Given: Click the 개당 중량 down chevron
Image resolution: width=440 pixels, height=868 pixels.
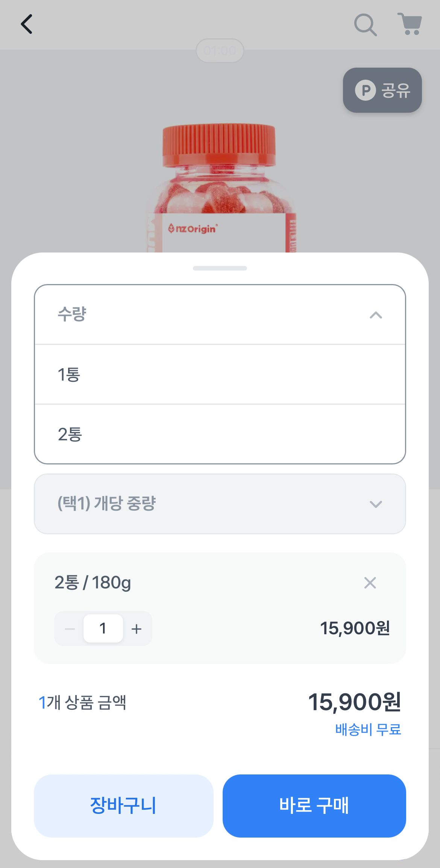Looking at the screenshot, I should pyautogui.click(x=376, y=504).
